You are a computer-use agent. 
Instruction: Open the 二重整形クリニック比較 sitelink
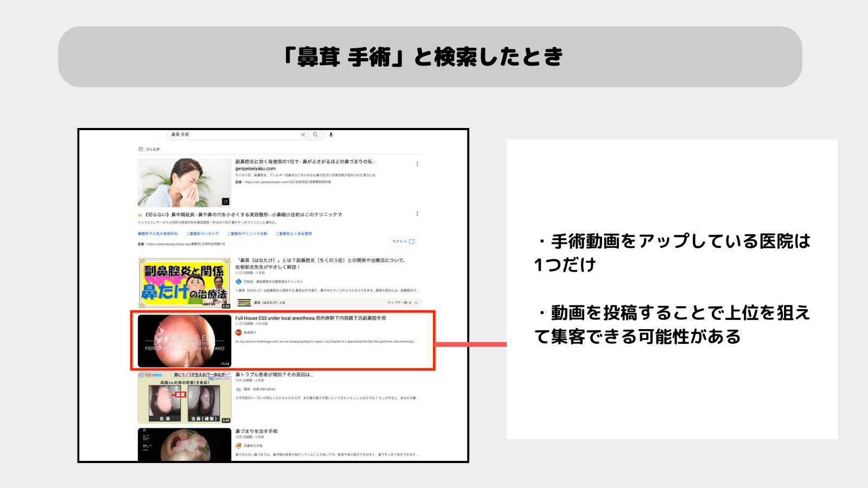[247, 233]
